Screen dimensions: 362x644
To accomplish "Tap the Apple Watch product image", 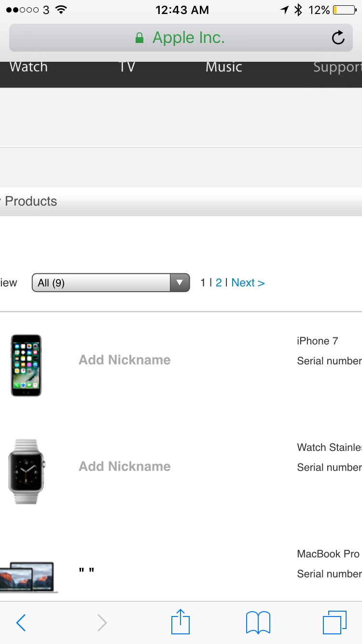I will [27, 472].
